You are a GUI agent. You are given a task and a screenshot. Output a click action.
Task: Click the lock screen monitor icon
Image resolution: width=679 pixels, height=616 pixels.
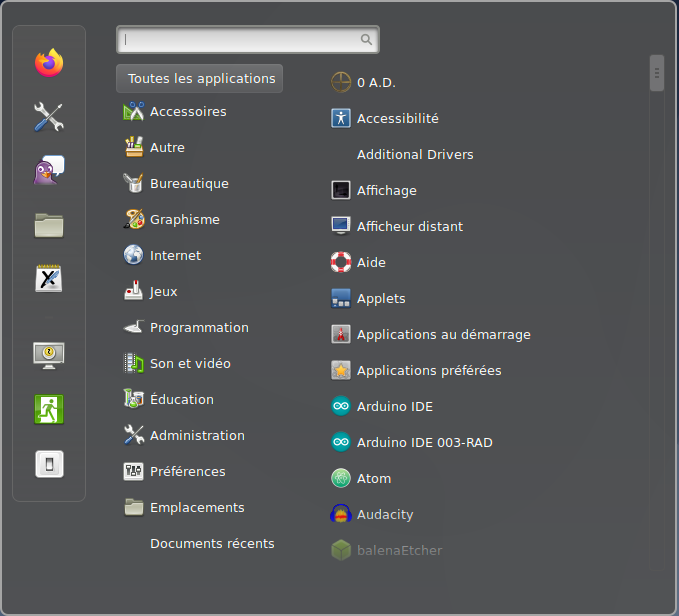49,355
